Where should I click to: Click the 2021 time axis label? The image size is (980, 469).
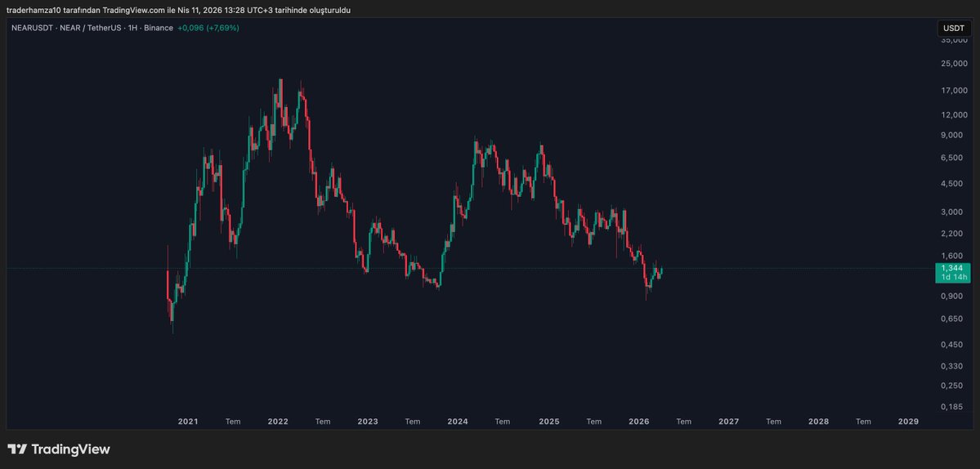188,422
